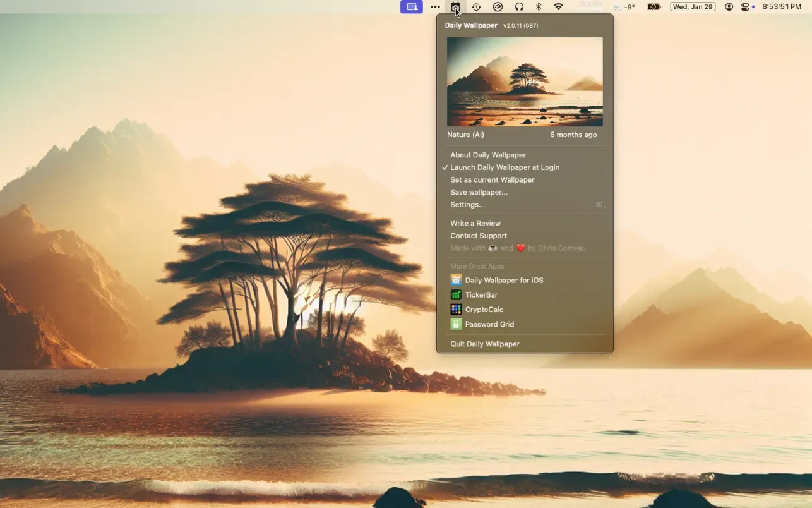This screenshot has width=812, height=508.
Task: Expand the three-dots overflow menu
Action: pos(435,7)
